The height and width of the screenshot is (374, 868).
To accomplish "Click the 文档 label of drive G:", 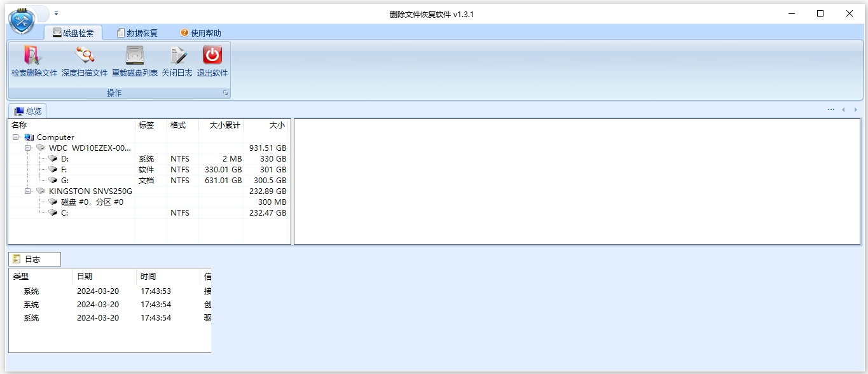I will [x=146, y=181].
